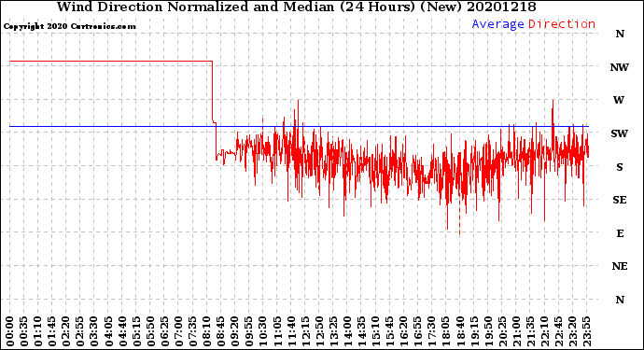The image size is (644, 350).
Task: Click the 12:15 time label
Action: (x=305, y=332)
